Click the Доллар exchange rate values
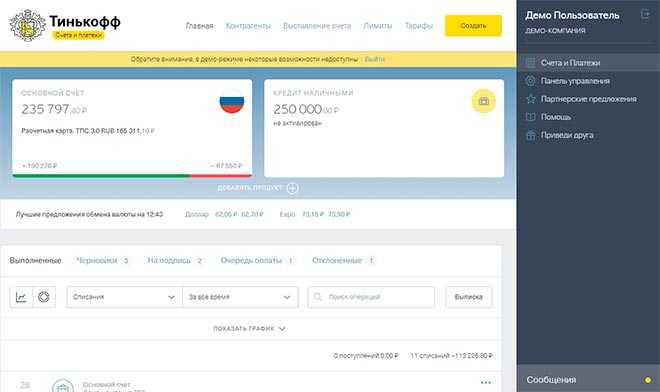 click(x=239, y=214)
